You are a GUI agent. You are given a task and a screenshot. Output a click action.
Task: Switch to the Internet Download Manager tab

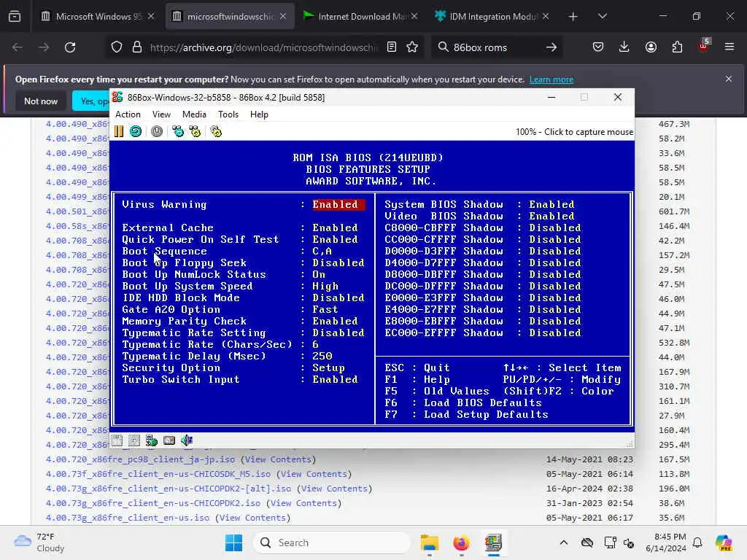[360, 17]
